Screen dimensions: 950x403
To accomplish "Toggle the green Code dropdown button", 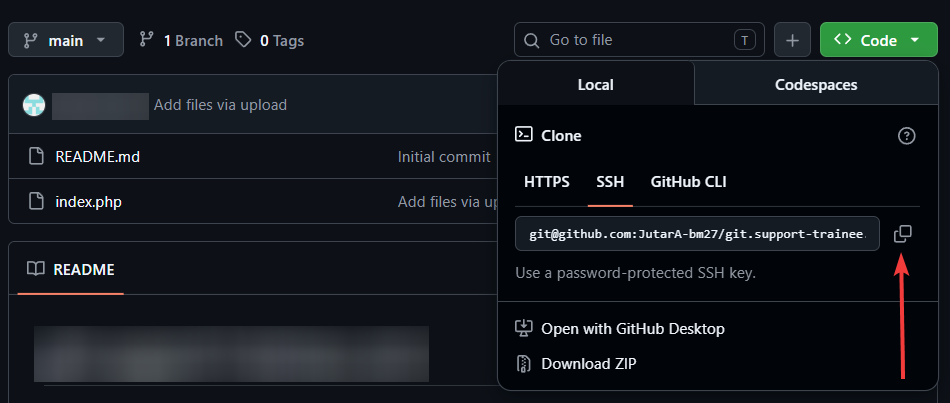I will point(878,40).
